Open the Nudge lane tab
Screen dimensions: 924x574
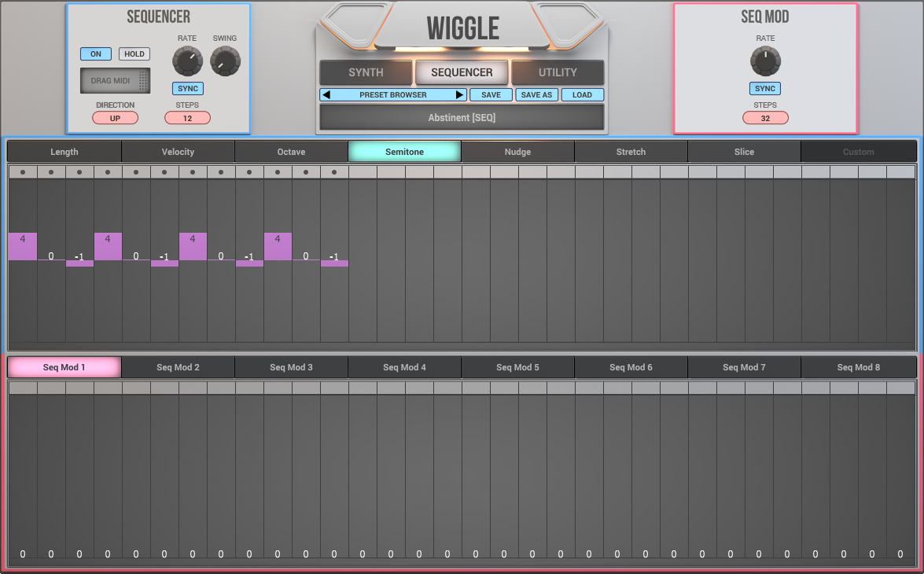517,152
